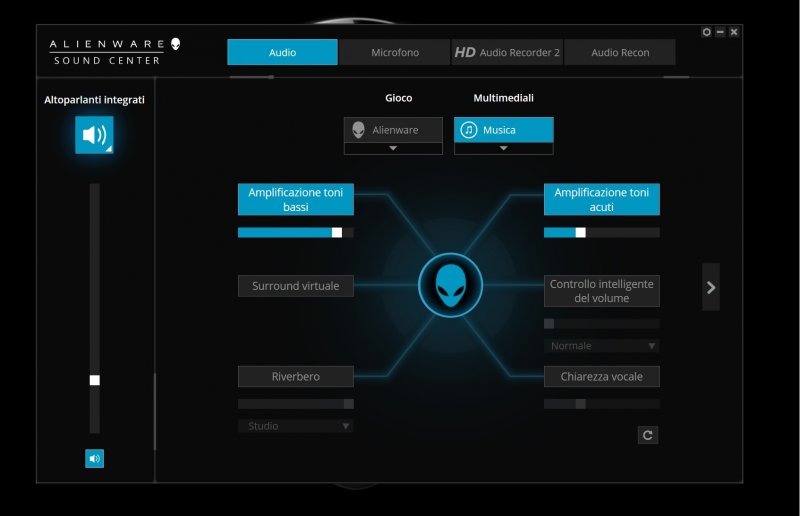This screenshot has width=800, height=516.
Task: Expand the Multimediali Musica dropdown arrow
Action: (x=503, y=148)
